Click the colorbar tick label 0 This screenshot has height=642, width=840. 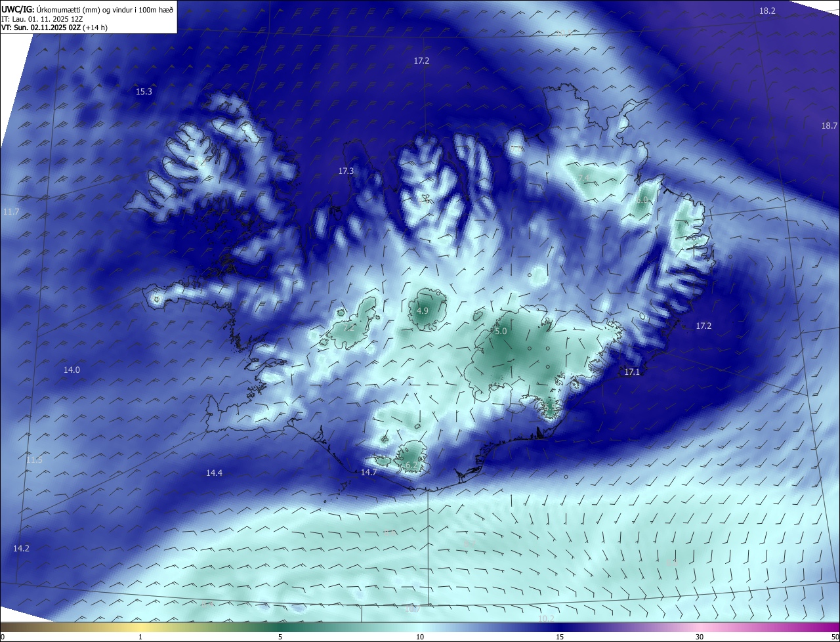[x=3, y=637]
